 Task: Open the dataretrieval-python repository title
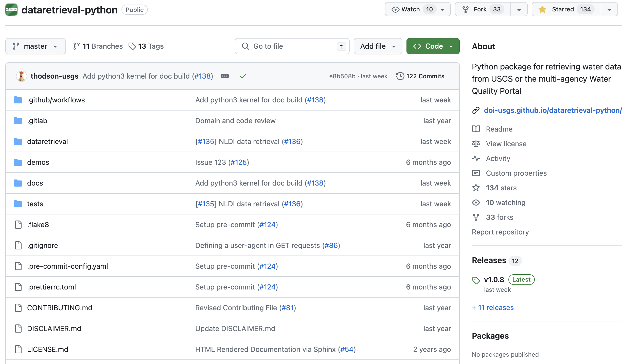pos(69,10)
